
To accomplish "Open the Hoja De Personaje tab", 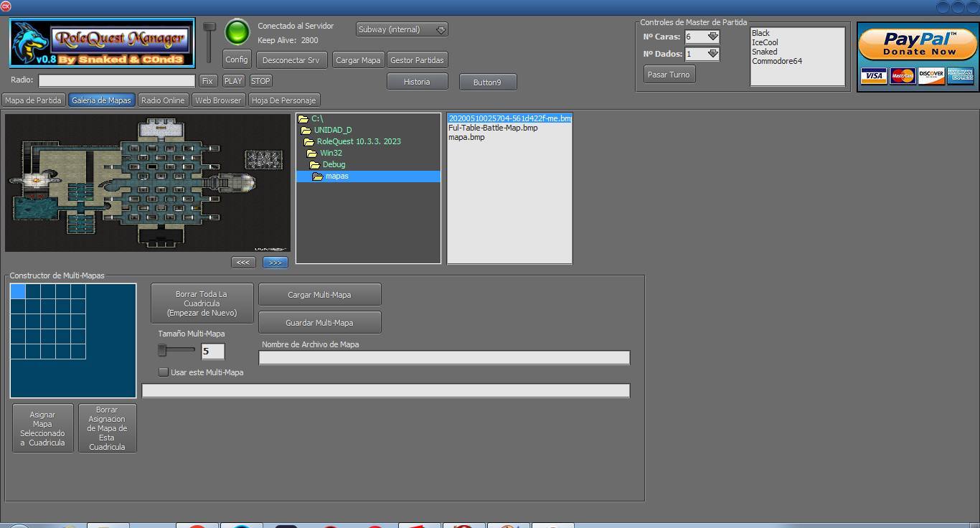I will point(283,100).
